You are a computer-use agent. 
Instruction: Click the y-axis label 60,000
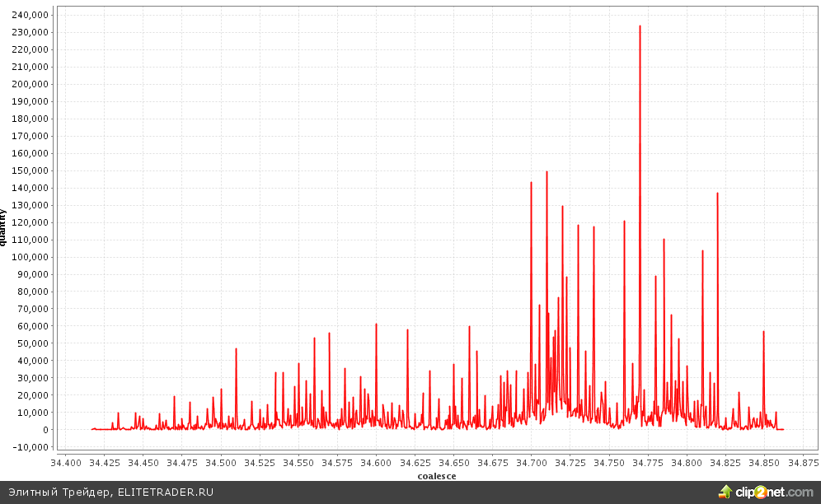tap(32, 326)
